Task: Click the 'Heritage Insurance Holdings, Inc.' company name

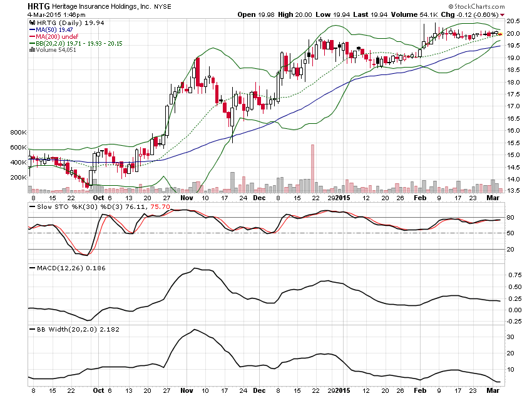Action: pyautogui.click(x=101, y=6)
